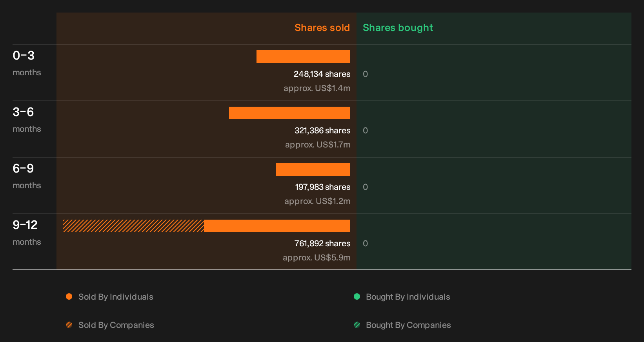Viewport: 644px width, 342px height.
Task: Click the solid orange segment of 9-12 months bar
Action: click(x=277, y=226)
